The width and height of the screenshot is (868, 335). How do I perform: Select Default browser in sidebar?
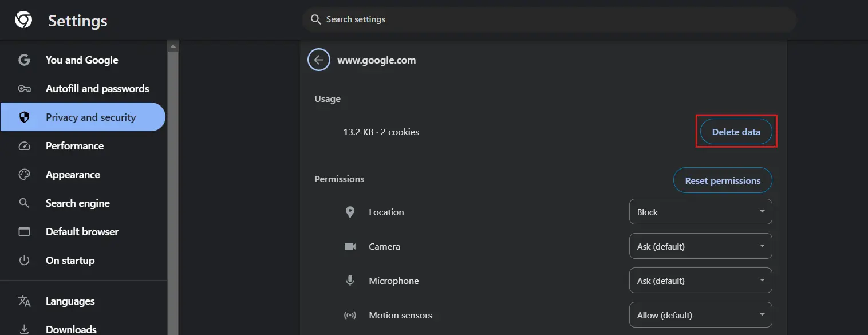click(x=82, y=232)
